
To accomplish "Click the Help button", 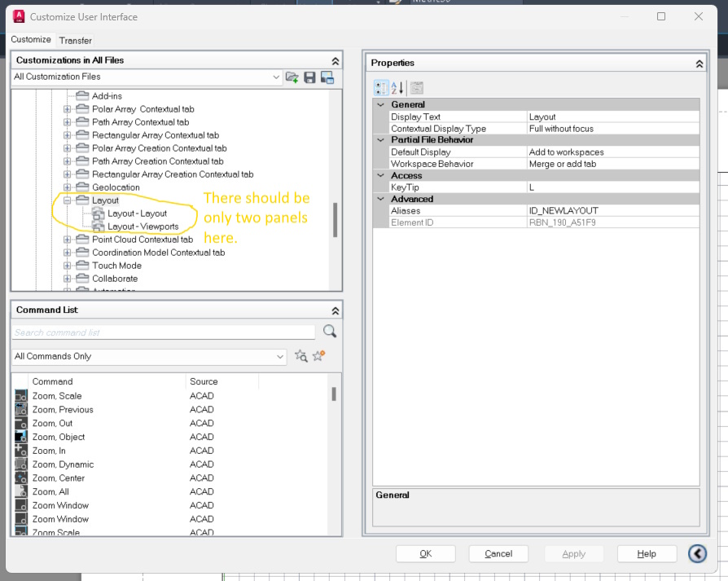I will pos(647,553).
